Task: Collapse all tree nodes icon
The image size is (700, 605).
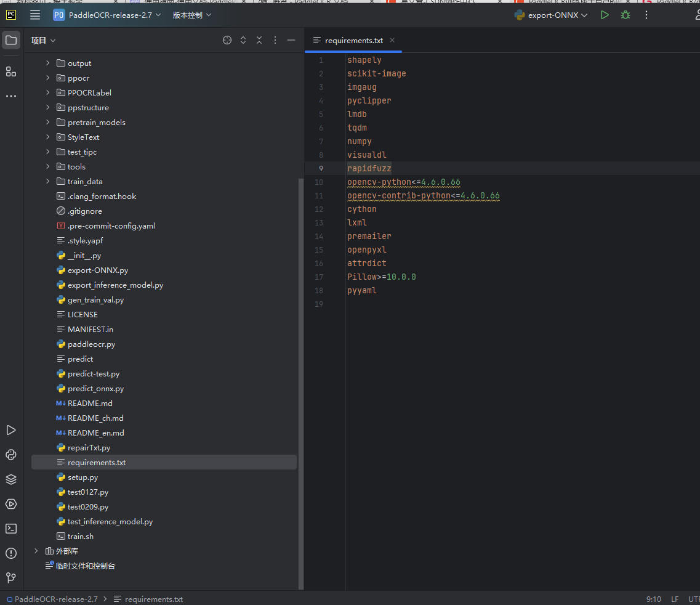Action: pos(259,40)
